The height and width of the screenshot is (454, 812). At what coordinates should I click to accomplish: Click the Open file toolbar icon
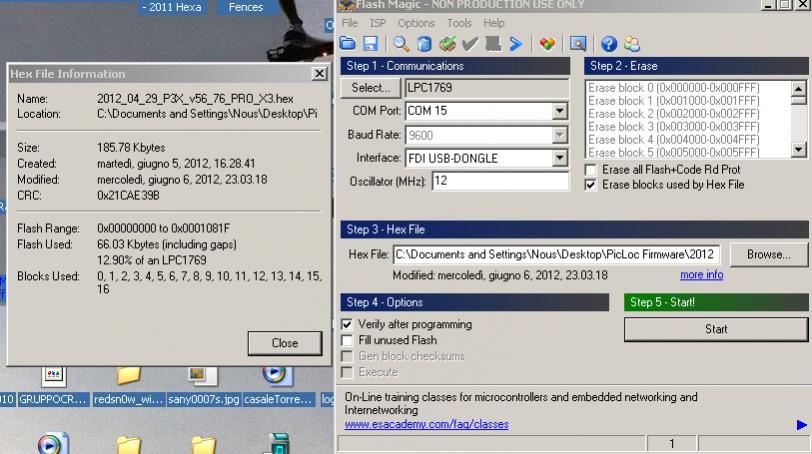(348, 43)
